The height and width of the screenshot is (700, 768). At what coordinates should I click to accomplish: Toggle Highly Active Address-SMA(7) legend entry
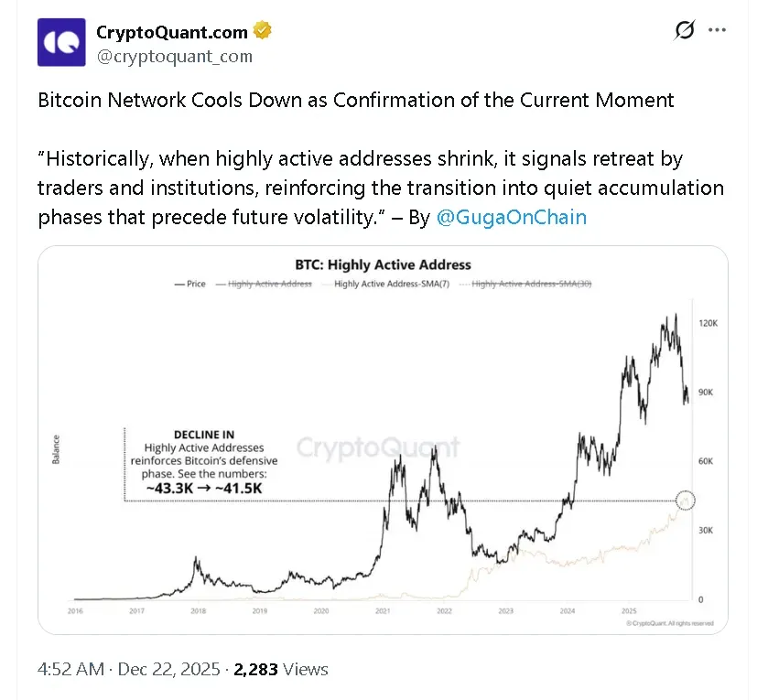391,285
